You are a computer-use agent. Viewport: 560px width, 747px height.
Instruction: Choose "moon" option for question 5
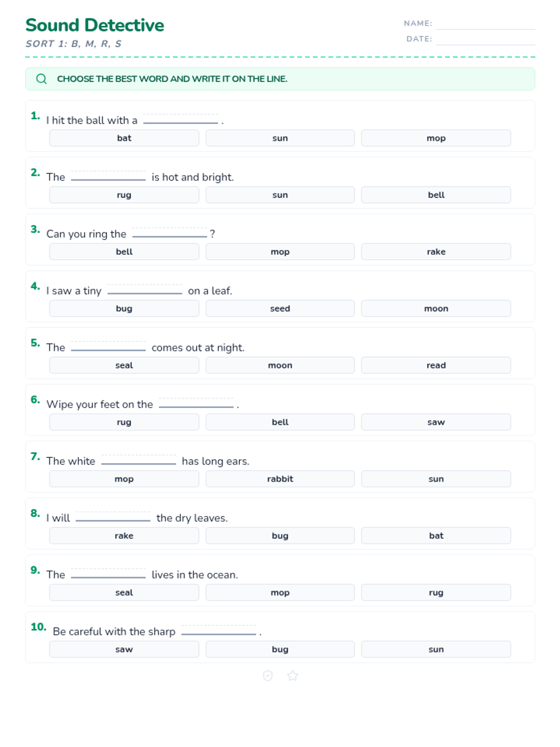click(280, 366)
